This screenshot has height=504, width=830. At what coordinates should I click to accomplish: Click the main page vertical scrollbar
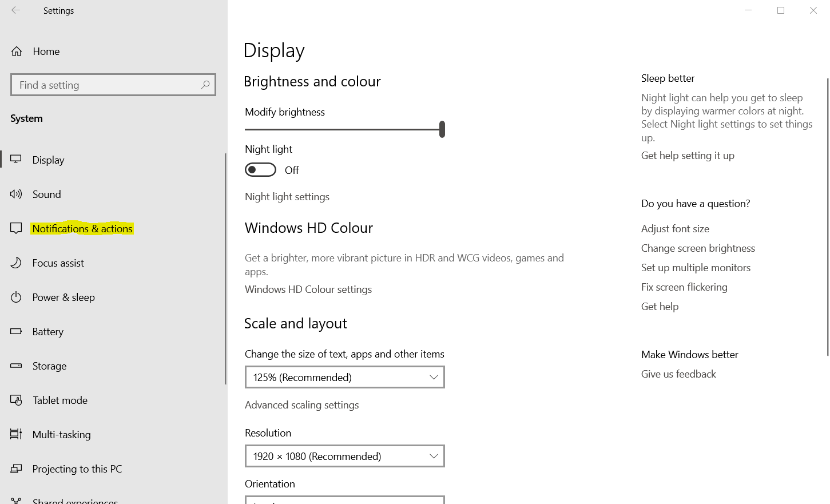[x=828, y=217]
